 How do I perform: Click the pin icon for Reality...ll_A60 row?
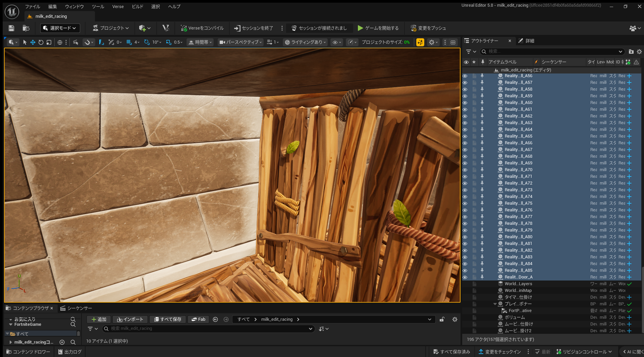pyautogui.click(x=482, y=103)
